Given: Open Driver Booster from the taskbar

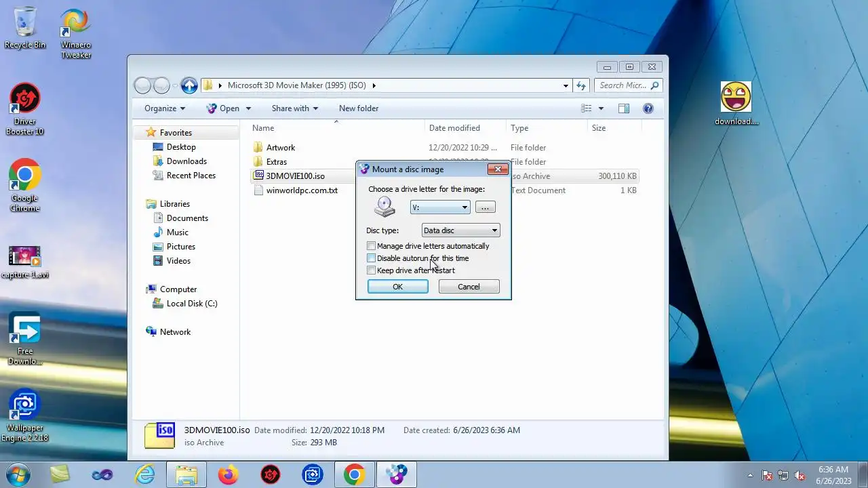Looking at the screenshot, I should (x=271, y=474).
